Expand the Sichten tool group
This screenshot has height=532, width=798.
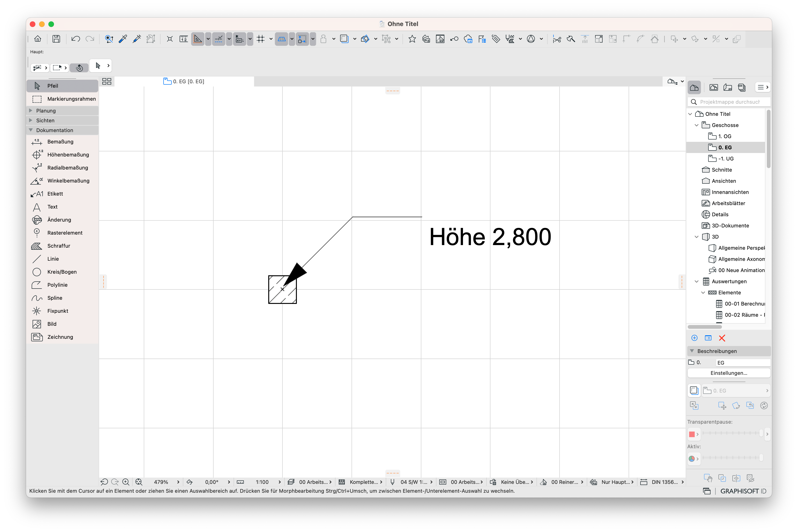click(30, 120)
